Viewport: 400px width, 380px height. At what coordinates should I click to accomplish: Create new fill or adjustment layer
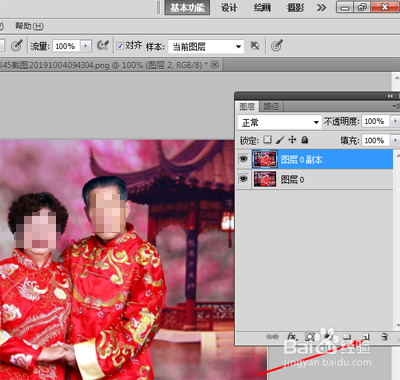click(328, 337)
